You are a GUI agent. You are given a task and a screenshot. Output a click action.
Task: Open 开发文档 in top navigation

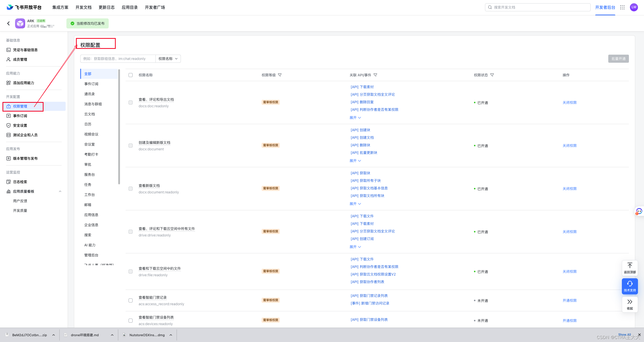click(x=83, y=7)
